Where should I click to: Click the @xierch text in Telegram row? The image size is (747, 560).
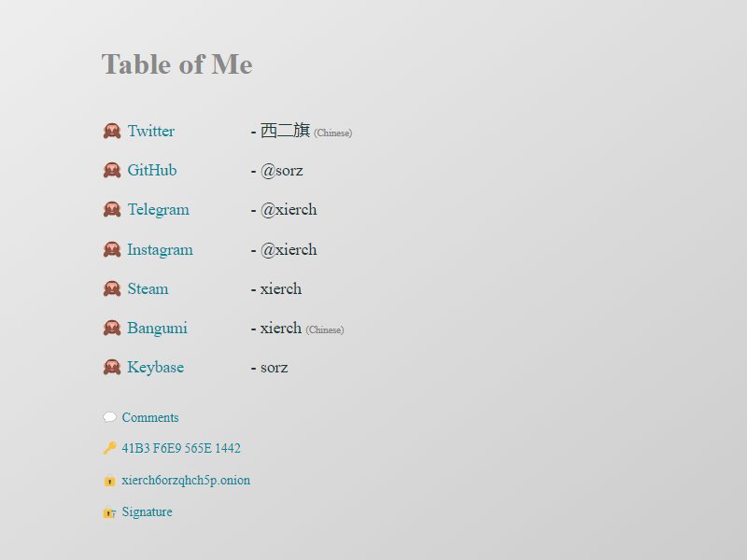[x=289, y=210]
